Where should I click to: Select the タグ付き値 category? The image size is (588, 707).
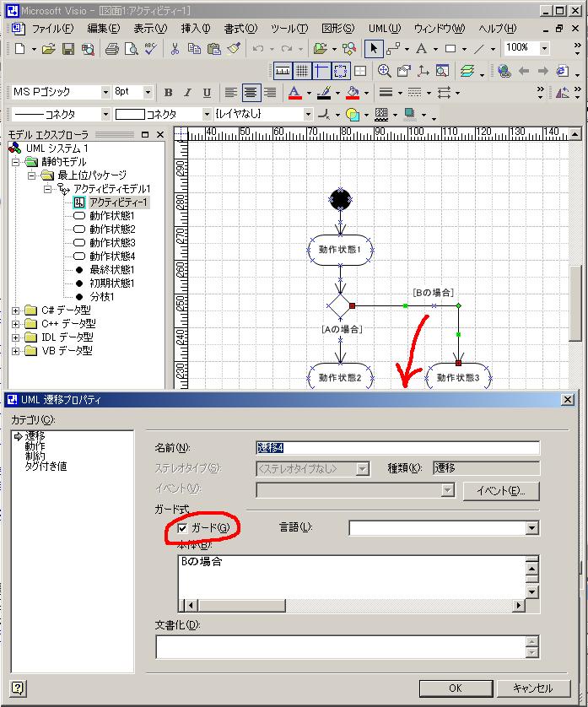click(46, 467)
